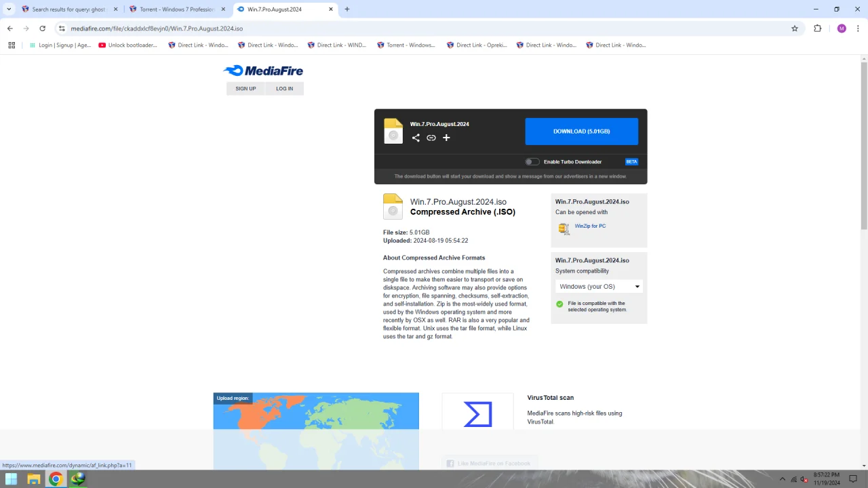868x488 pixels.
Task: Click the BETA badge
Action: point(631,162)
